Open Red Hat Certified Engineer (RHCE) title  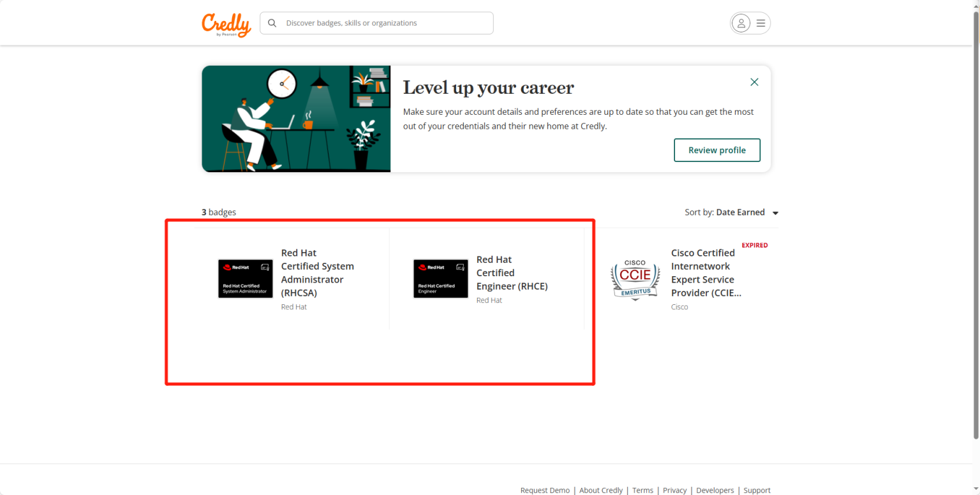coord(512,273)
